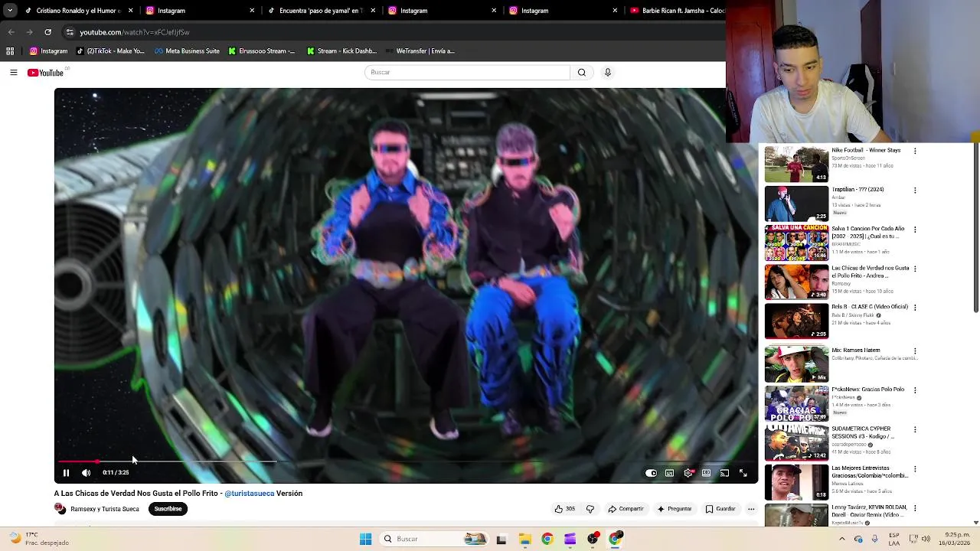This screenshot has height=551, width=980.
Task: Click the Compartir share button
Action: 626,509
